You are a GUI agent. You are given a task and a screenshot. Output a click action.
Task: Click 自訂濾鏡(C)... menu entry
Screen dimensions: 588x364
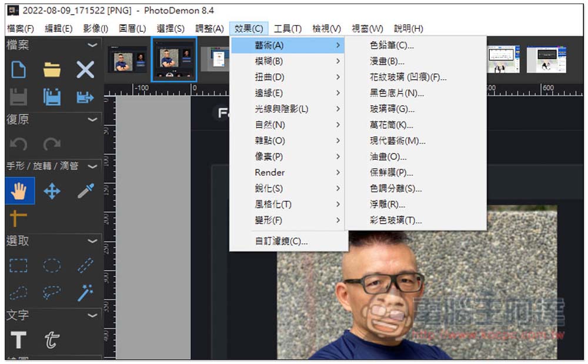click(281, 241)
